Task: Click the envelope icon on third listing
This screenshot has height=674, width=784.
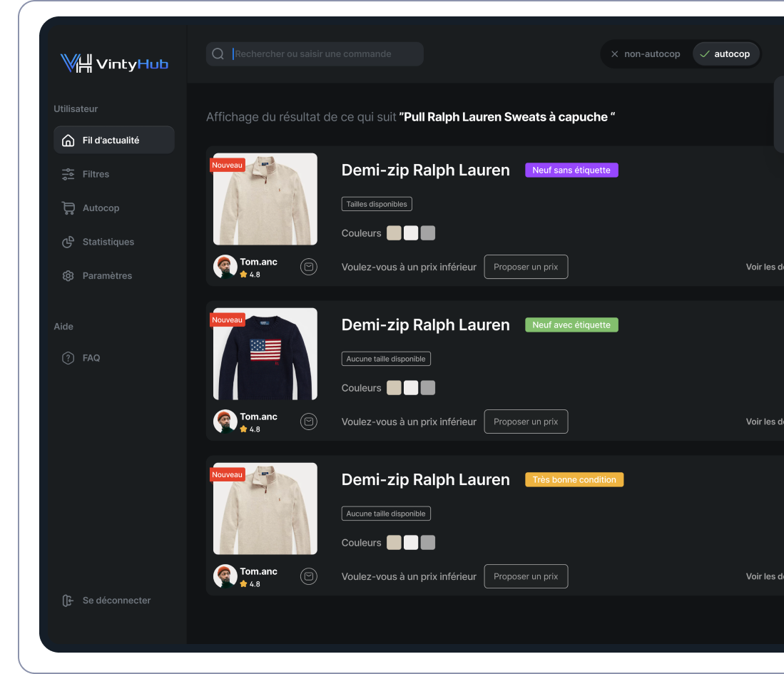Action: coord(308,576)
